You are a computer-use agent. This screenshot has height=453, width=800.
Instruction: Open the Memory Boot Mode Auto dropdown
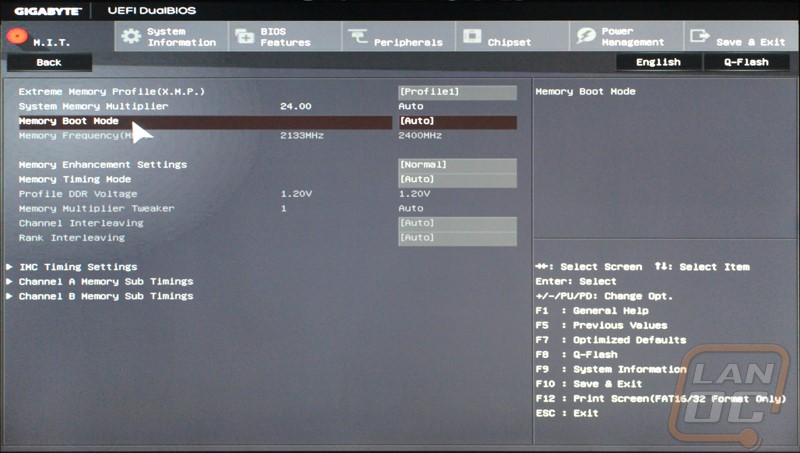click(457, 121)
